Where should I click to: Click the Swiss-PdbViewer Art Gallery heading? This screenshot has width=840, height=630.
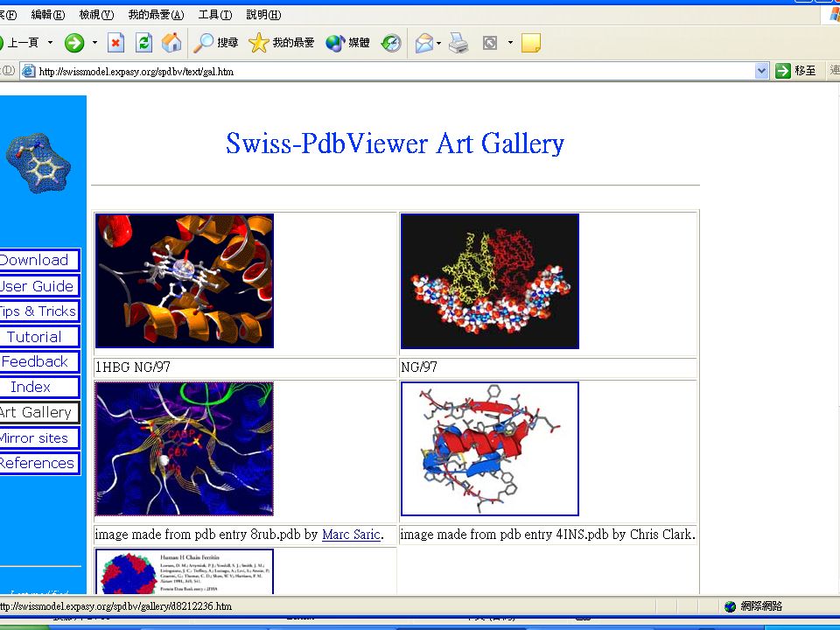(x=395, y=143)
